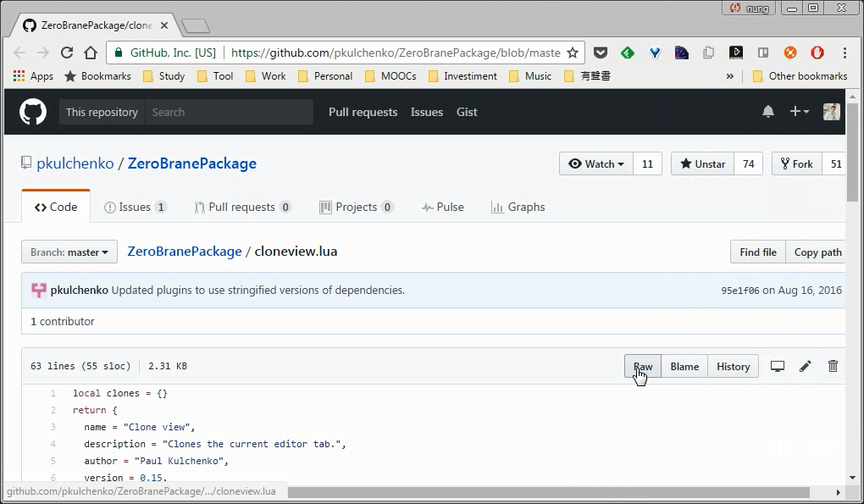Open Apps shortcut in bookmarks bar
Image resolution: width=864 pixels, height=504 pixels.
33,76
